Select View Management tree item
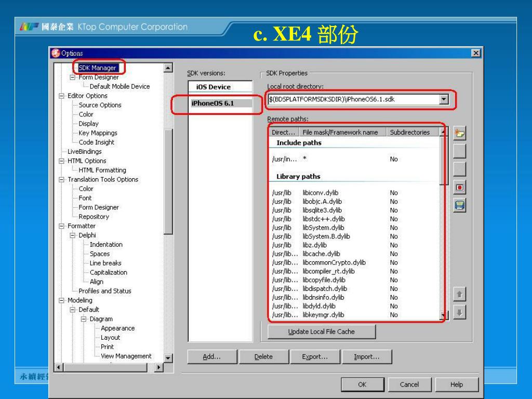The width and height of the screenshot is (532, 399). click(126, 356)
